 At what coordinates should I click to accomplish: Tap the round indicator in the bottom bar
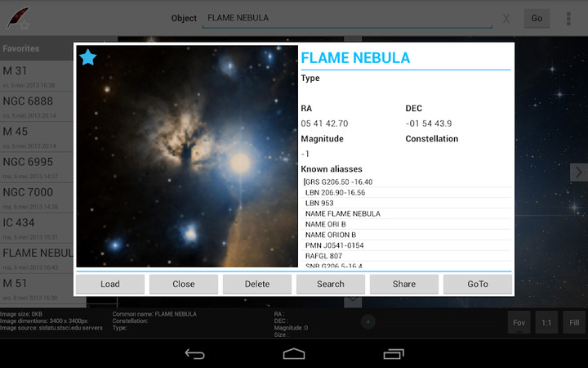tap(368, 322)
